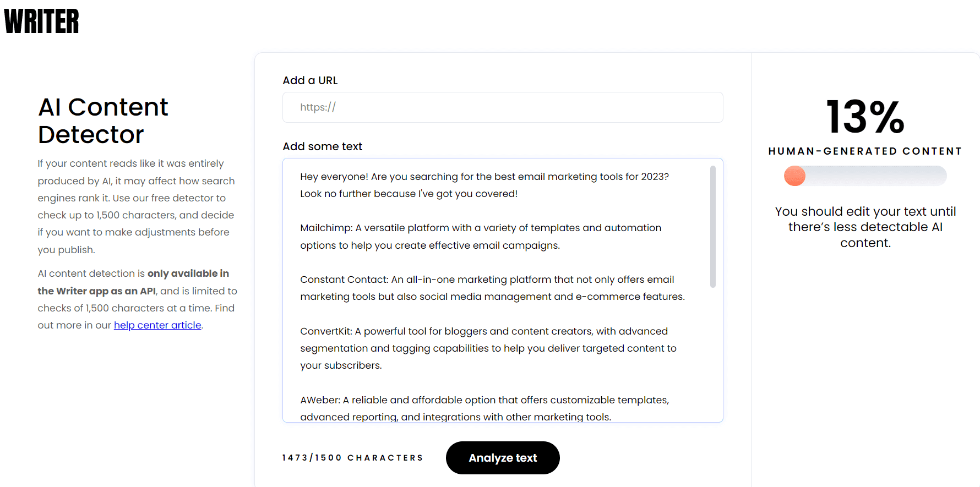Click the Analyze text button
The image size is (980, 487).
[x=502, y=457]
